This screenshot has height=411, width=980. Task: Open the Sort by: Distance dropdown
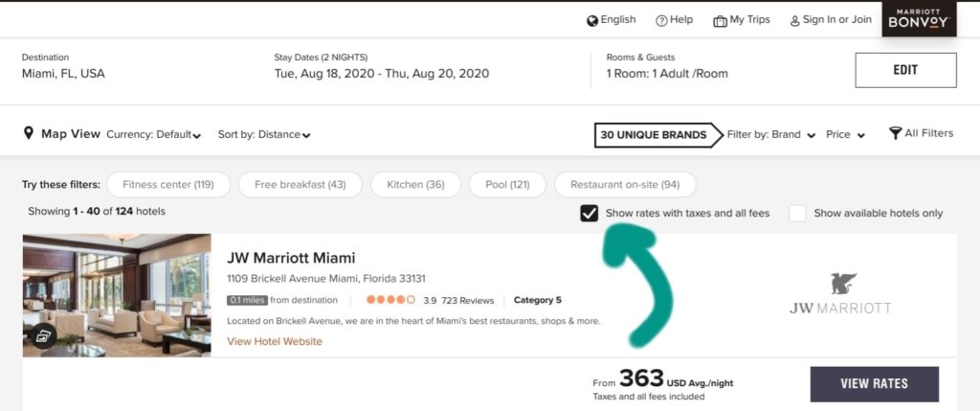264,135
